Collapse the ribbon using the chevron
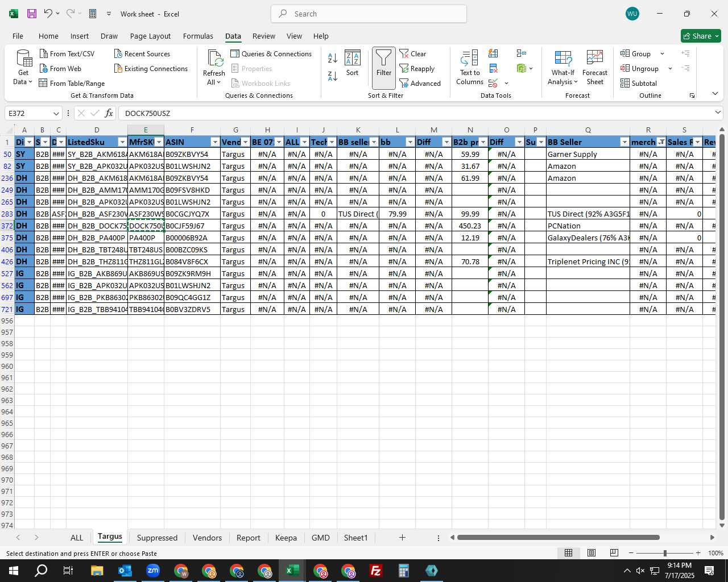 click(715, 94)
